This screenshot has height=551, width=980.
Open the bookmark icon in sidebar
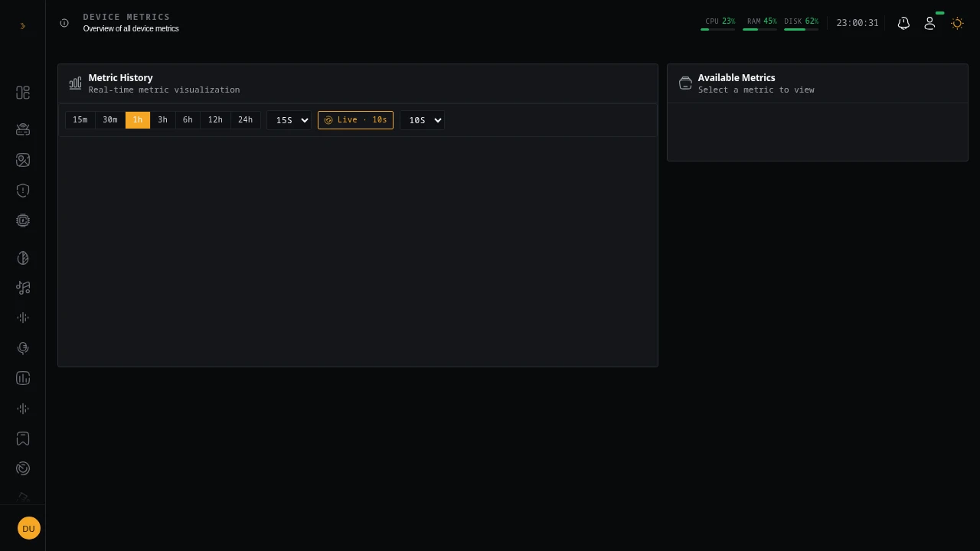23,439
